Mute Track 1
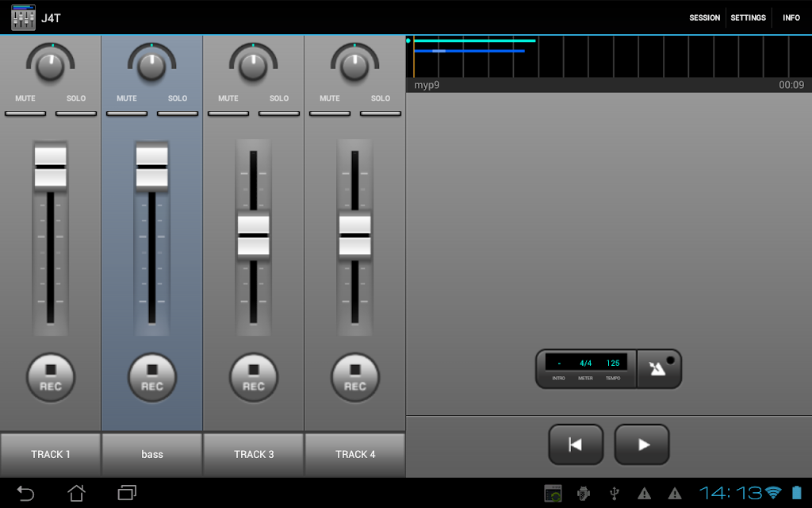 pyautogui.click(x=25, y=113)
